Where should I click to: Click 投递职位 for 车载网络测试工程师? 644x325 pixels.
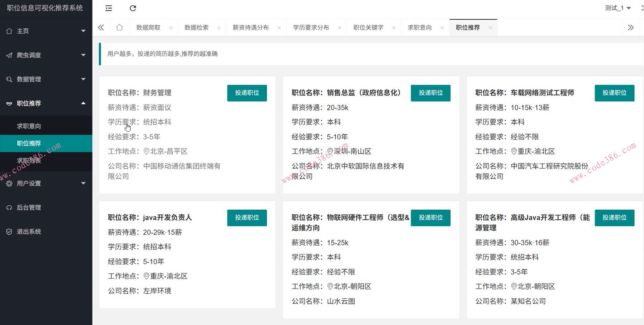click(x=614, y=93)
